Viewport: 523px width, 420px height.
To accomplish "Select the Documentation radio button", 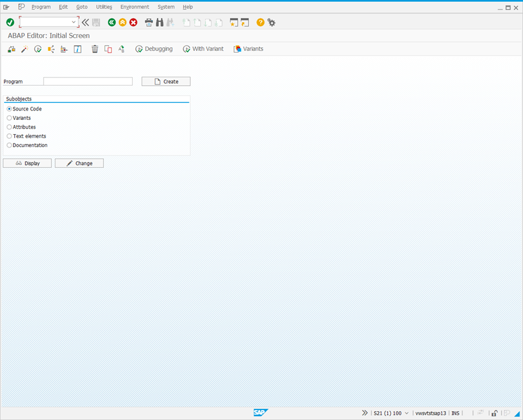I will click(x=9, y=145).
